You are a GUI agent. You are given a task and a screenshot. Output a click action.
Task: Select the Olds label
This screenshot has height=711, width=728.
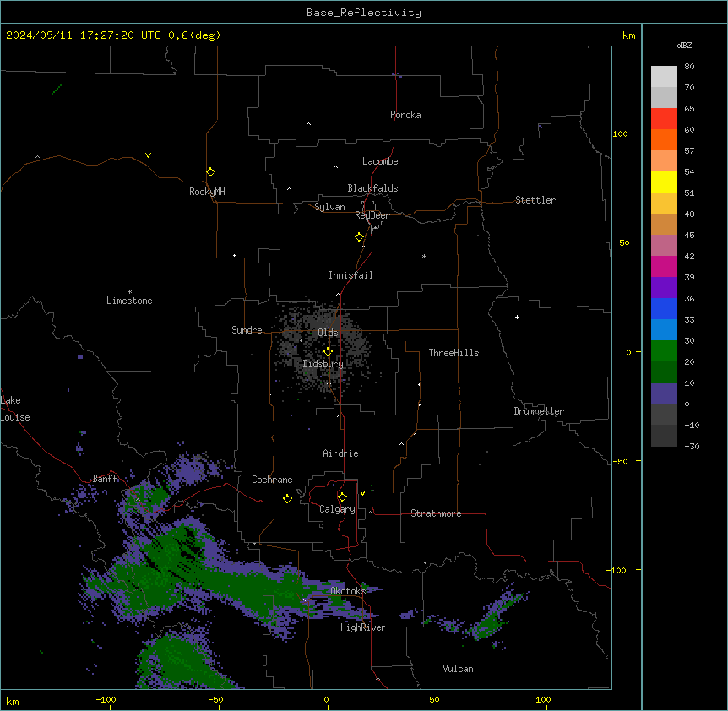click(328, 333)
